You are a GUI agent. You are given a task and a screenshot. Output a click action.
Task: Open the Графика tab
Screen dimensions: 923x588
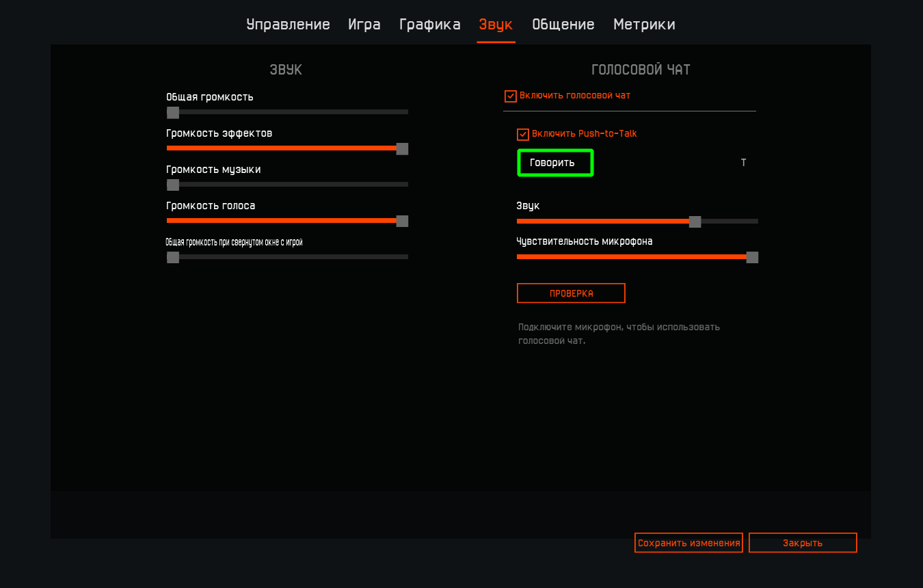click(x=429, y=25)
